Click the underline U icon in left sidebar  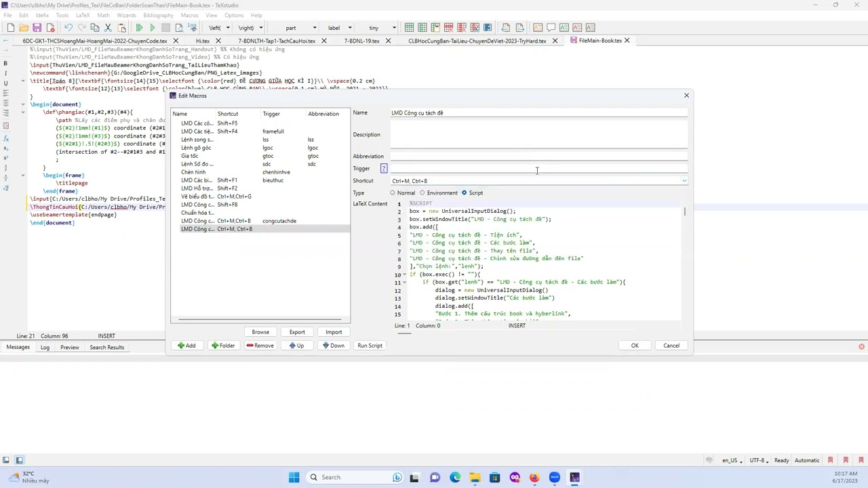click(5, 83)
